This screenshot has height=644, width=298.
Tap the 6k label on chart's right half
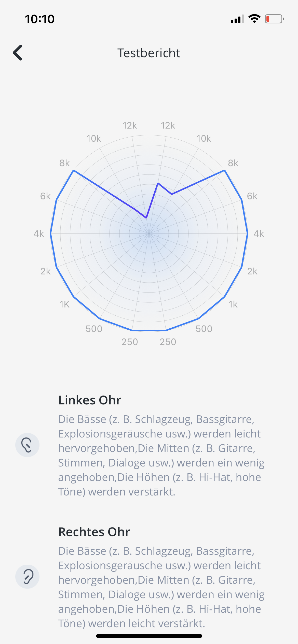tap(252, 196)
